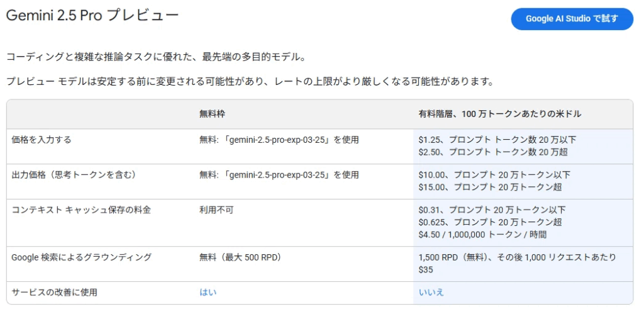Click the $1.25 input price line
Image resolution: width=644 pixels, height=309 pixels.
pyautogui.click(x=497, y=140)
